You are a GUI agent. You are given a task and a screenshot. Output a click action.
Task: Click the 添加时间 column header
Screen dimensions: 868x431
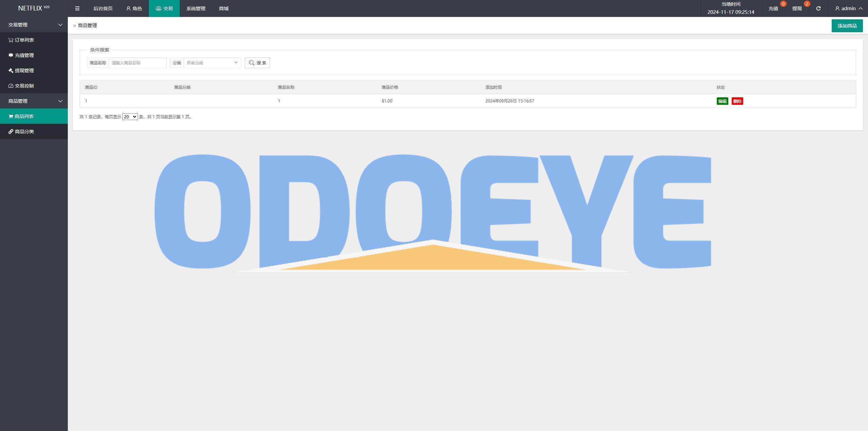click(x=493, y=87)
